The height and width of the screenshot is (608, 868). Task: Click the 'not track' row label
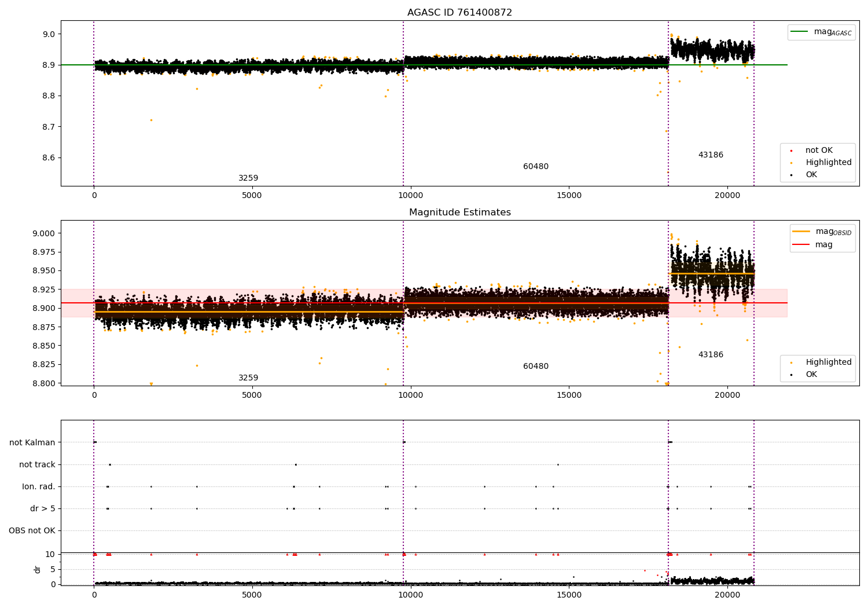pyautogui.click(x=37, y=465)
